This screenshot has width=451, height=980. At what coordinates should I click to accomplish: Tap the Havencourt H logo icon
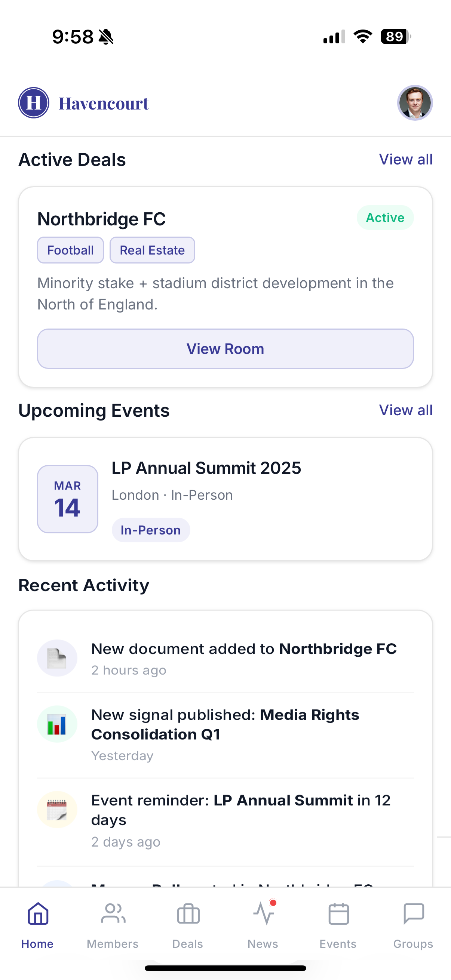tap(34, 103)
